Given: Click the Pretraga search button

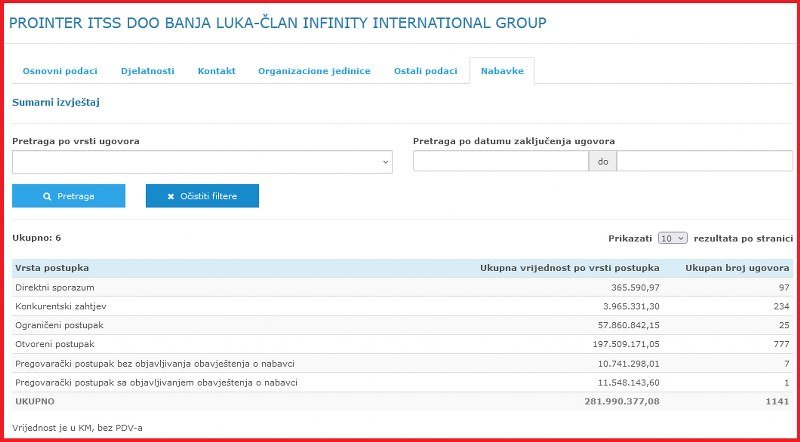Looking at the screenshot, I should pos(68,196).
